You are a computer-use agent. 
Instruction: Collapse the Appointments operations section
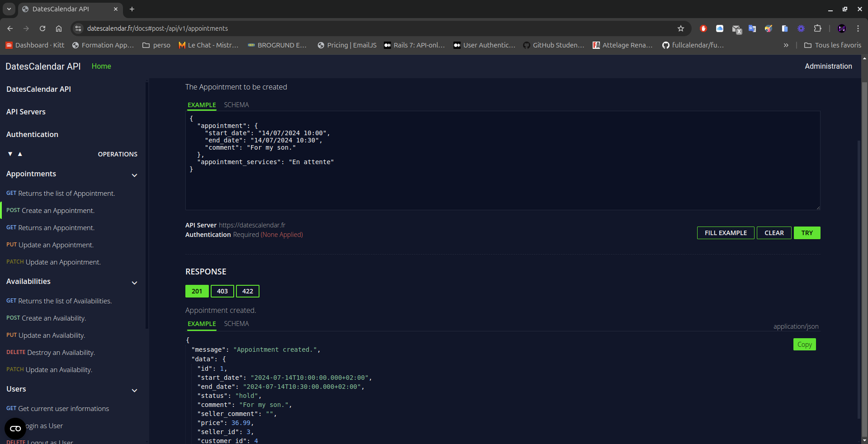(x=134, y=175)
